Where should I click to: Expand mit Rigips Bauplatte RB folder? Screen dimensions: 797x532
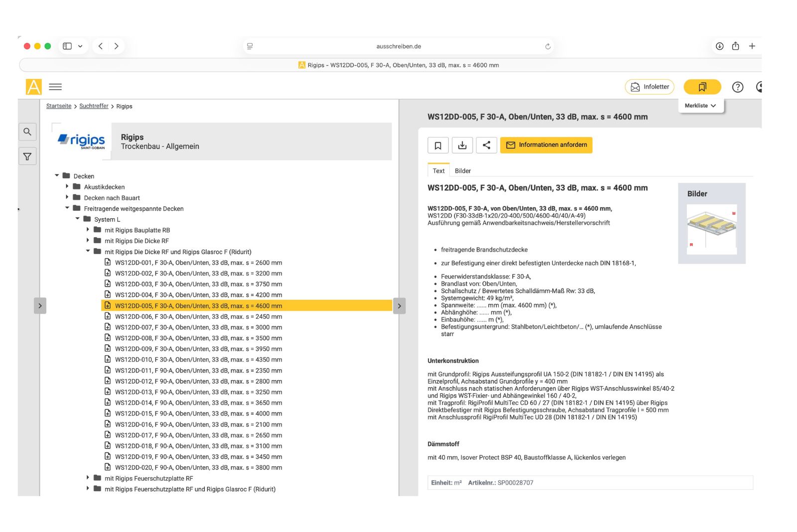pyautogui.click(x=88, y=230)
